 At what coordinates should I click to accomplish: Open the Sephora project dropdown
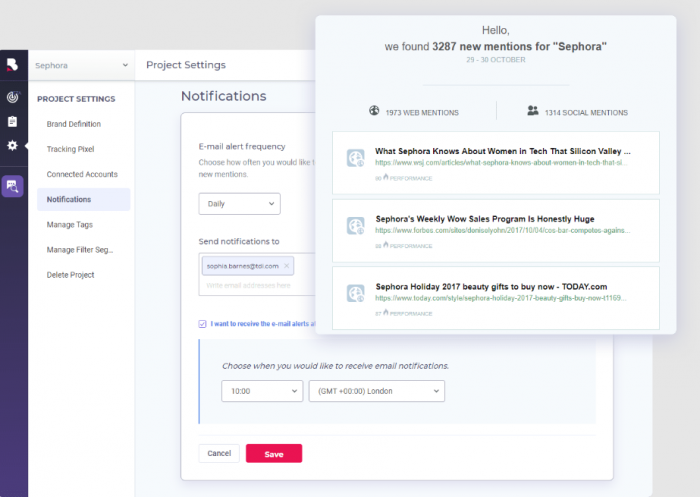[81, 65]
